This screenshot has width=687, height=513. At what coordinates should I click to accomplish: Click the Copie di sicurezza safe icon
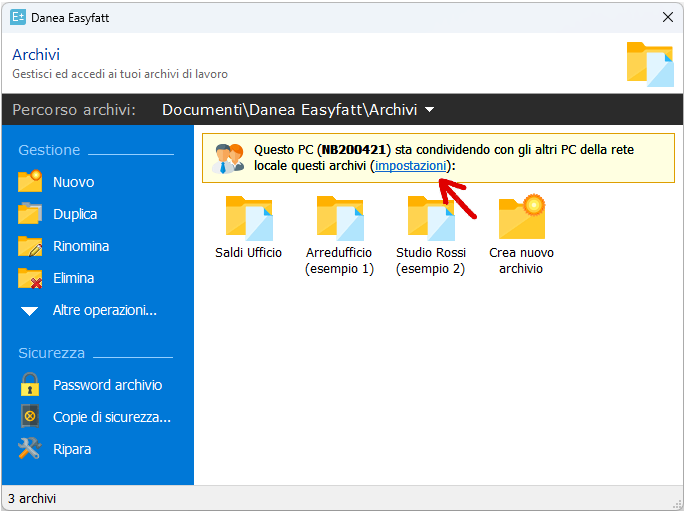pyautogui.click(x=30, y=416)
